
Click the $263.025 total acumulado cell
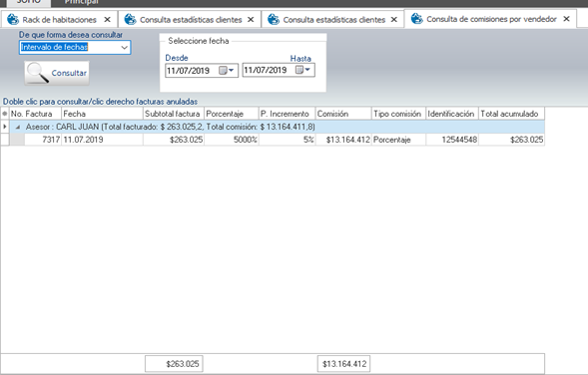point(512,140)
